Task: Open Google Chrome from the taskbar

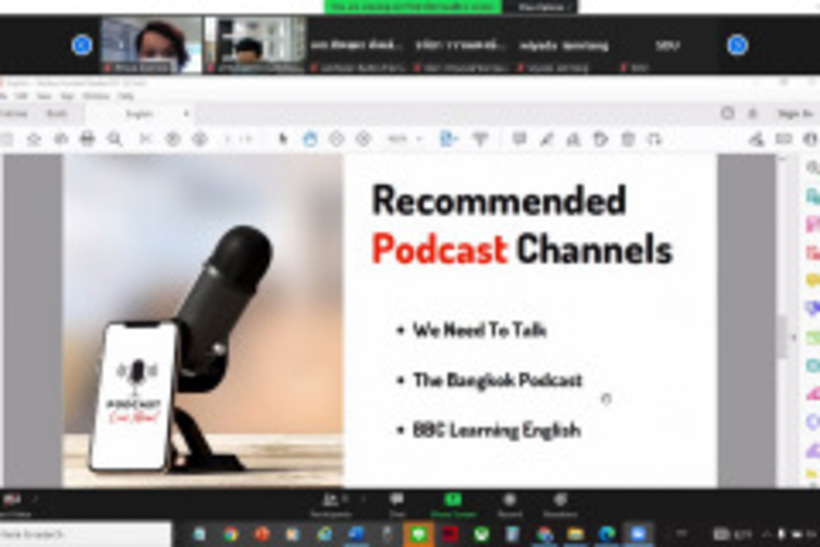Action: pos(231,535)
